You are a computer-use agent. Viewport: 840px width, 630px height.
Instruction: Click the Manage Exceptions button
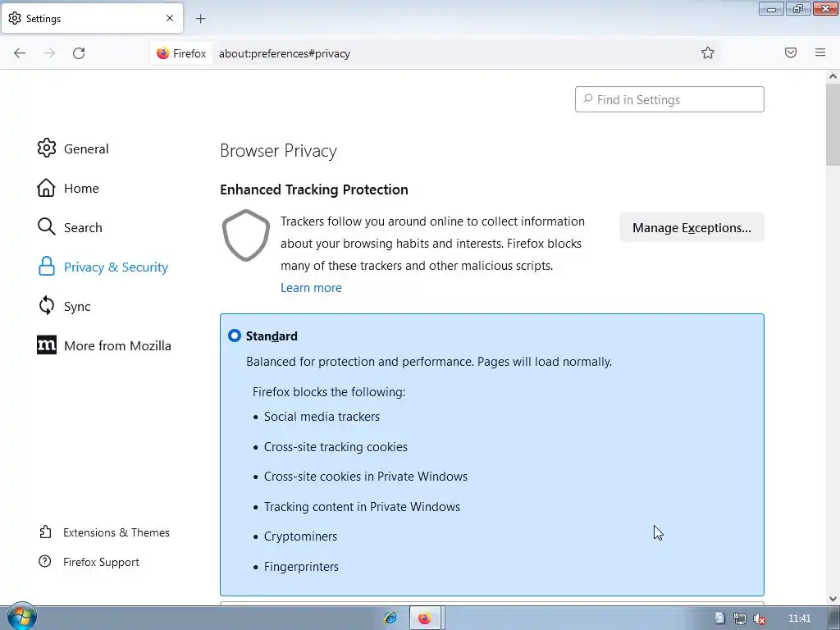pos(692,228)
